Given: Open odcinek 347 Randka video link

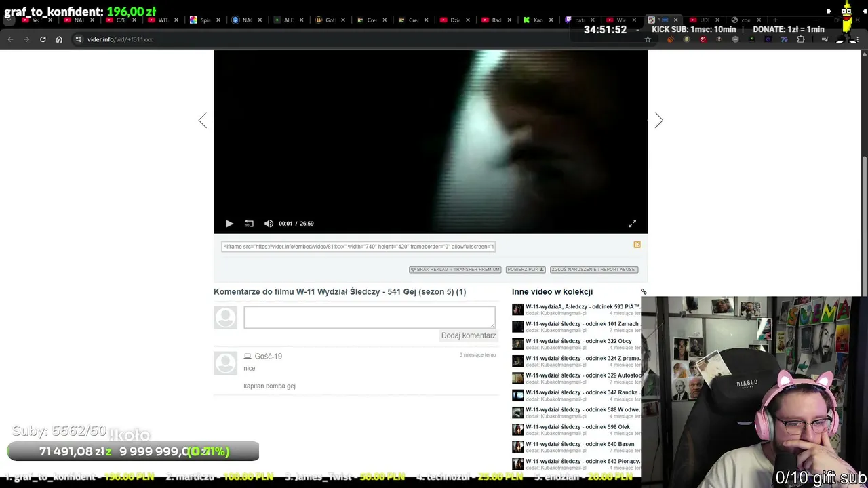Looking at the screenshot, I should [582, 392].
